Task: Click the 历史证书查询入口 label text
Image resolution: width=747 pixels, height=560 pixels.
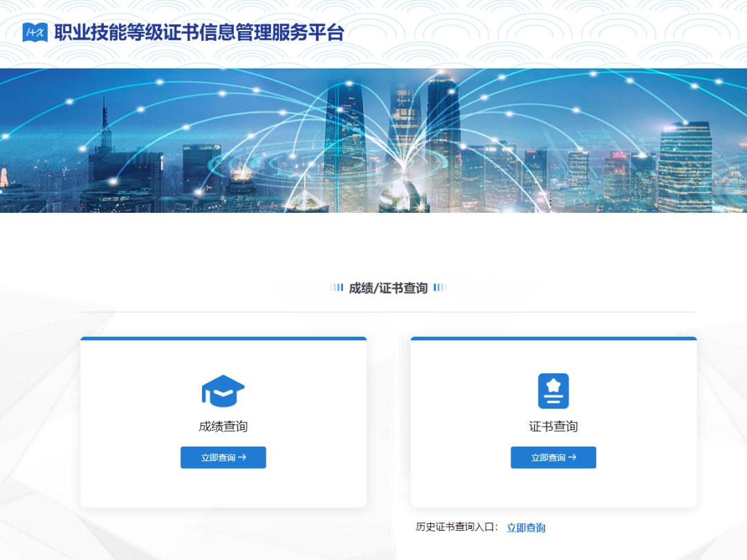Action: [456, 527]
